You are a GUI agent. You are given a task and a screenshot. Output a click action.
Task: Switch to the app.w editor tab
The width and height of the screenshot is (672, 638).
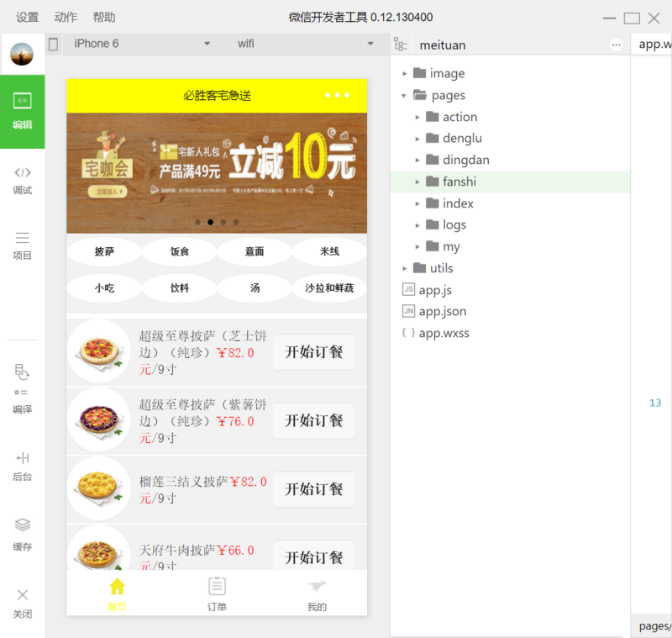coord(652,45)
